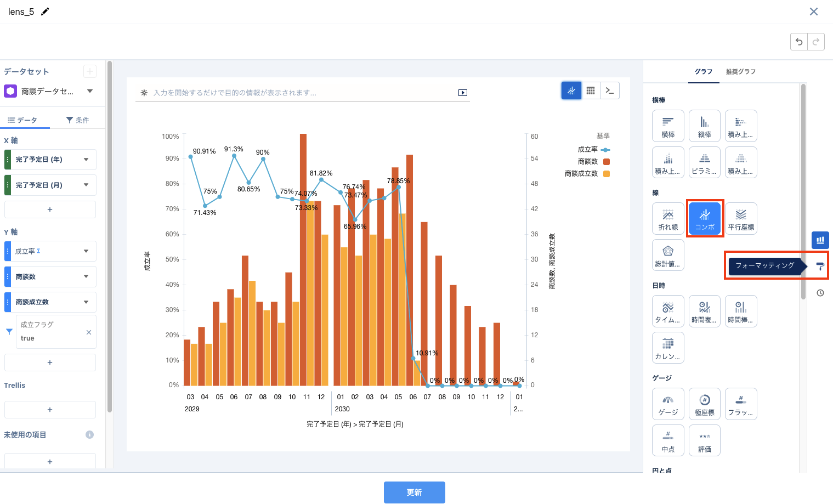This screenshot has height=504, width=833.
Task: Select the 時間複... time combo chart
Action: [705, 312]
